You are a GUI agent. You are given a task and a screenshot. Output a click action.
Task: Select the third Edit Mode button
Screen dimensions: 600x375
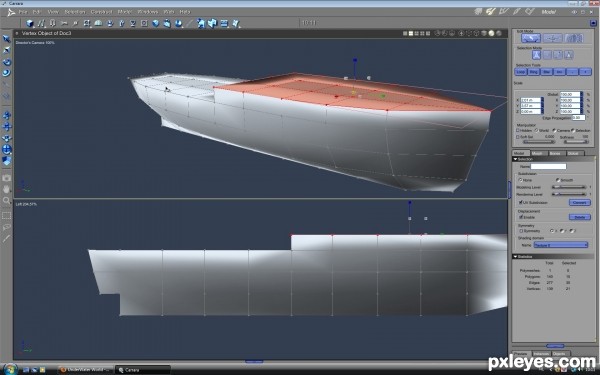point(574,38)
